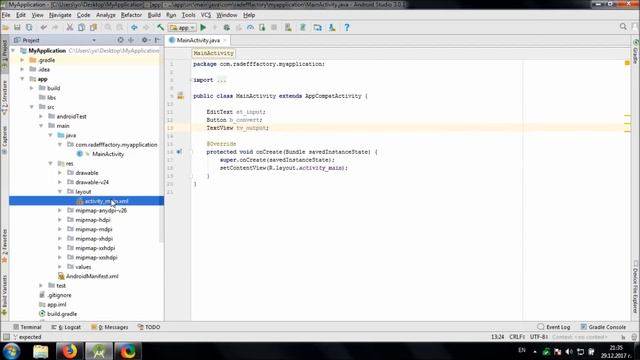Click the Open file toolbar icon
The image size is (640, 360).
pos(6,27)
